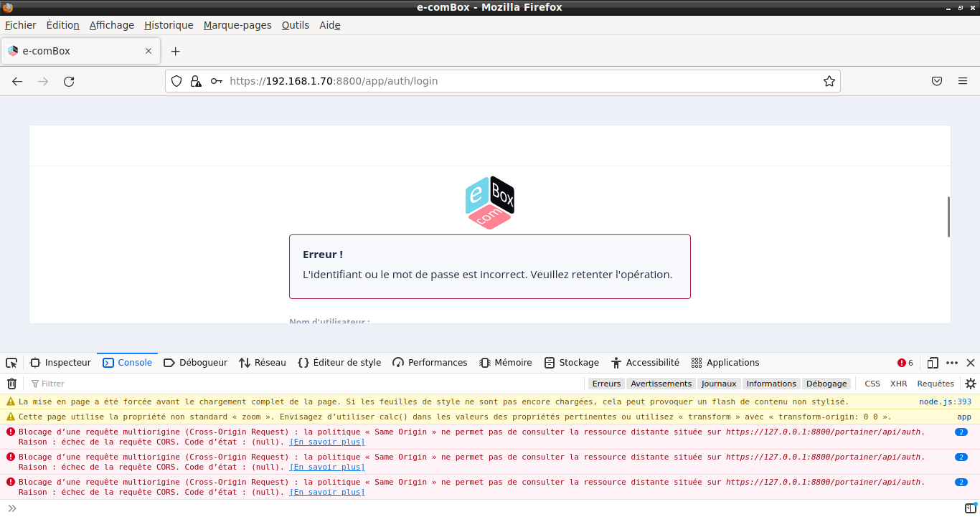Toggle the Journaux console filter
Screen dimensions: 980x532
(x=719, y=384)
